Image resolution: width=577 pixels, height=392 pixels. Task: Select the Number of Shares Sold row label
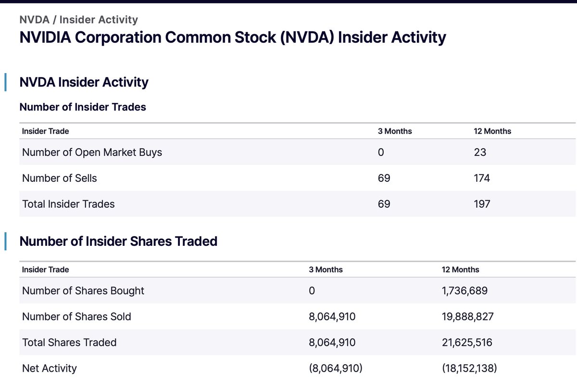pyautogui.click(x=76, y=316)
